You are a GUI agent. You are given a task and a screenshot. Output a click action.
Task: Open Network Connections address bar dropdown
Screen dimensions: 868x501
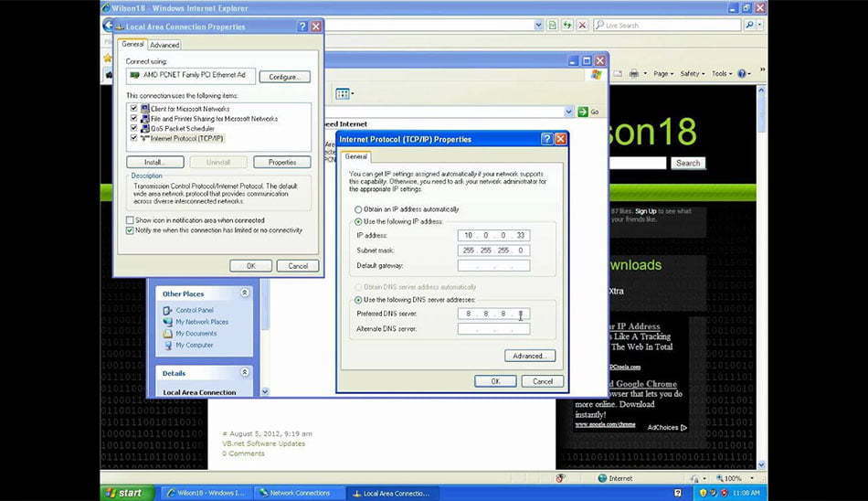coord(568,112)
